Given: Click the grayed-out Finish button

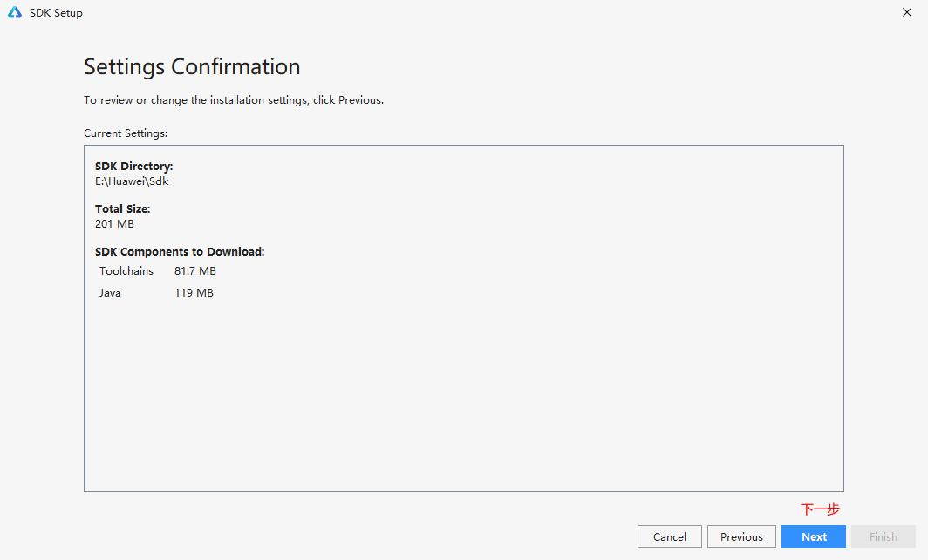Looking at the screenshot, I should coord(883,536).
